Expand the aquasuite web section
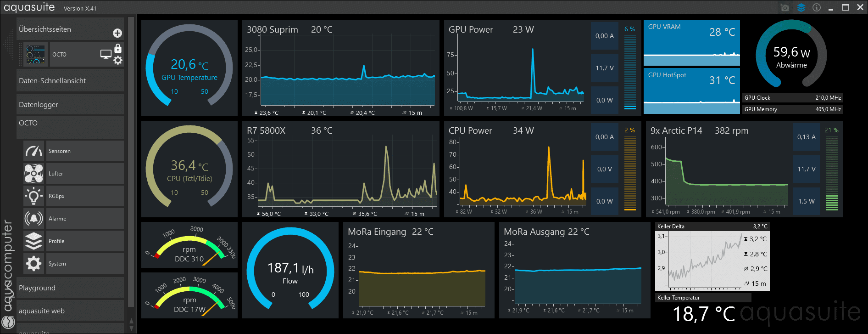This screenshot has height=334, width=868. (x=70, y=311)
